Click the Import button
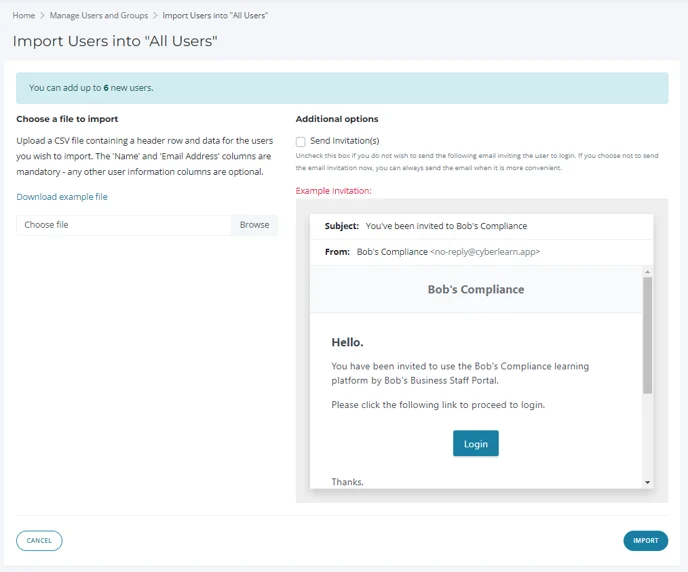Viewport: 688px width, 572px height. pos(645,541)
